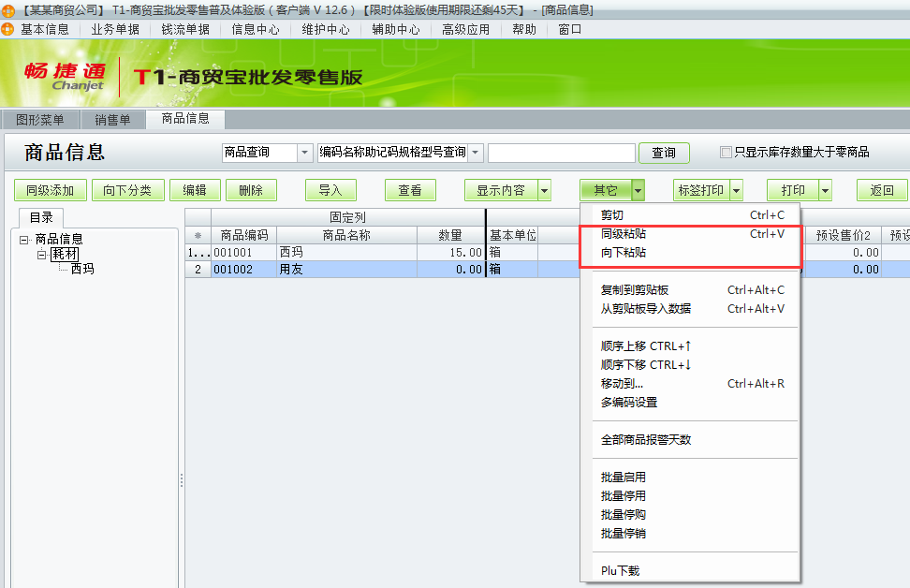
Task: Click the 查询 button
Action: (664, 153)
